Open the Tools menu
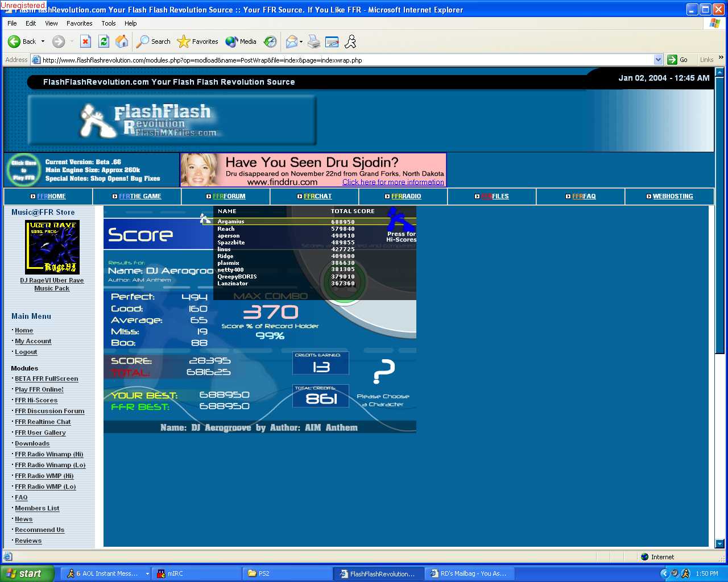The height and width of the screenshot is (582, 728). [x=108, y=23]
